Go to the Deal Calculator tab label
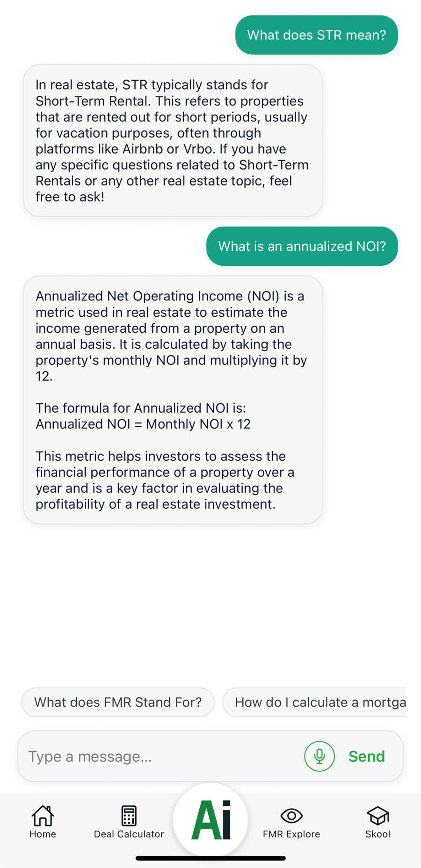The width and height of the screenshot is (421, 868). tap(129, 834)
